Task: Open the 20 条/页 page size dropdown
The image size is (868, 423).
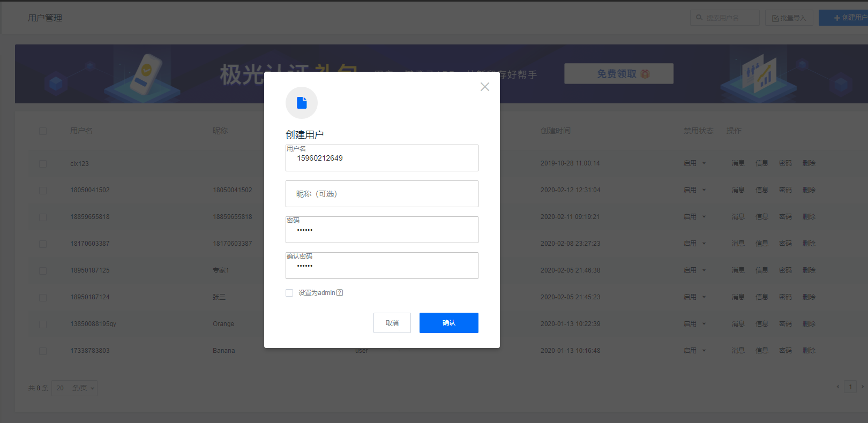Action: [x=74, y=388]
